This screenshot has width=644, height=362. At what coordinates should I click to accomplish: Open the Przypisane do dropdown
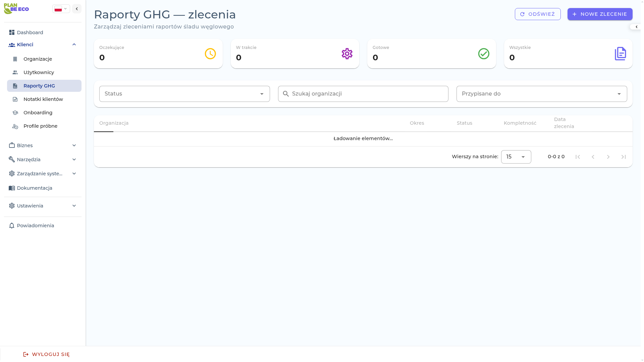(541, 94)
